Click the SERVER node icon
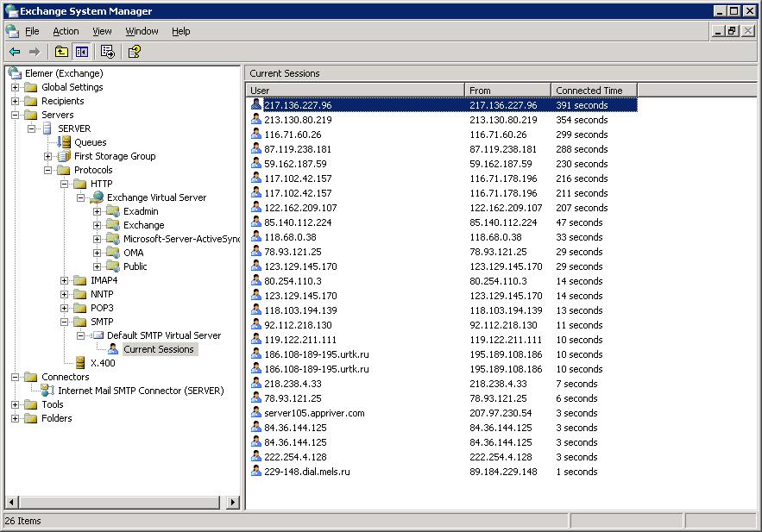 tap(47, 128)
